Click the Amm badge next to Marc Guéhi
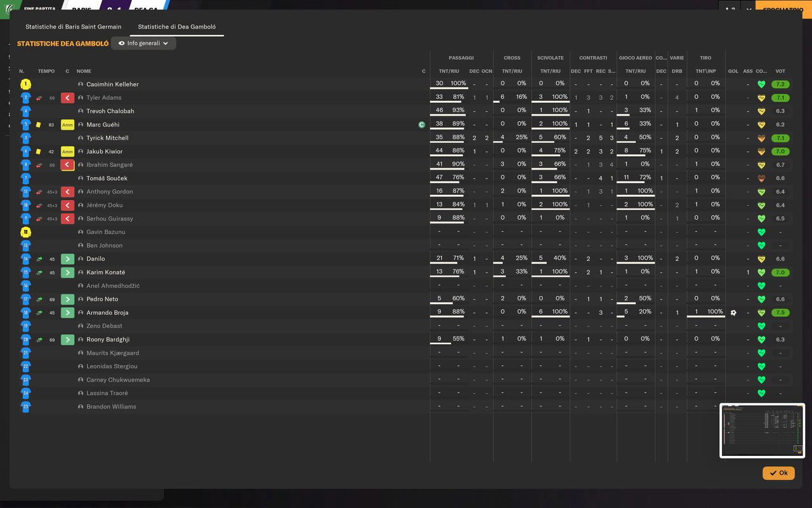 (x=68, y=124)
